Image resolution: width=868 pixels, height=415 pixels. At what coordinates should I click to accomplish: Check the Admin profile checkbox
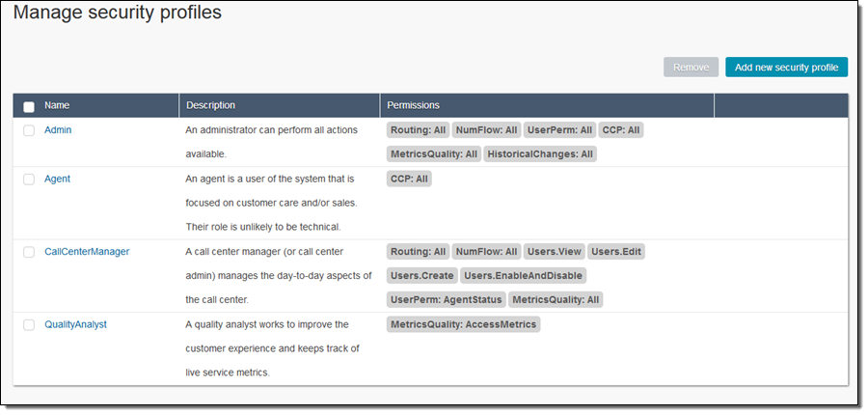29,130
